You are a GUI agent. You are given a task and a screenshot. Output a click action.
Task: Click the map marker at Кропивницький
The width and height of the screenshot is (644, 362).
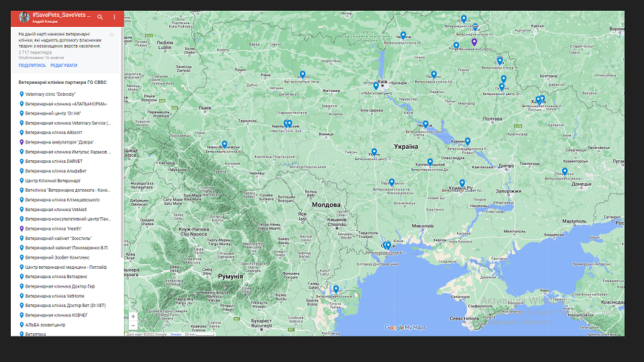[429, 162]
